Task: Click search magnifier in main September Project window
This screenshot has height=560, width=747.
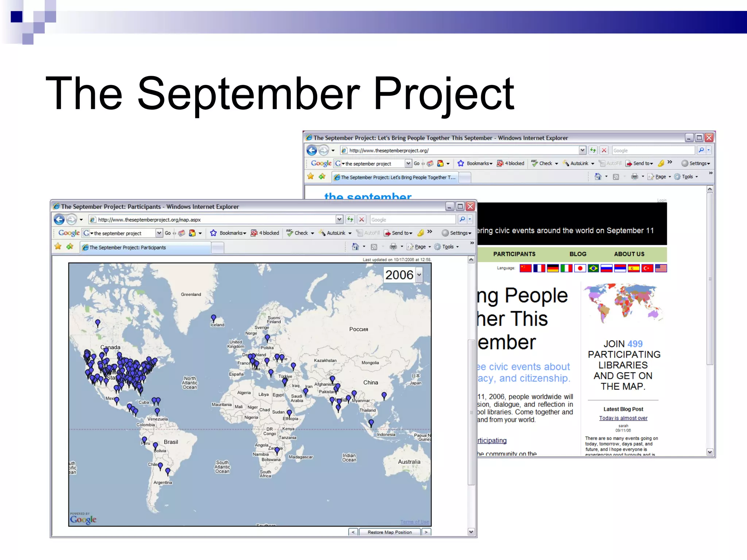Action: pyautogui.click(x=701, y=150)
